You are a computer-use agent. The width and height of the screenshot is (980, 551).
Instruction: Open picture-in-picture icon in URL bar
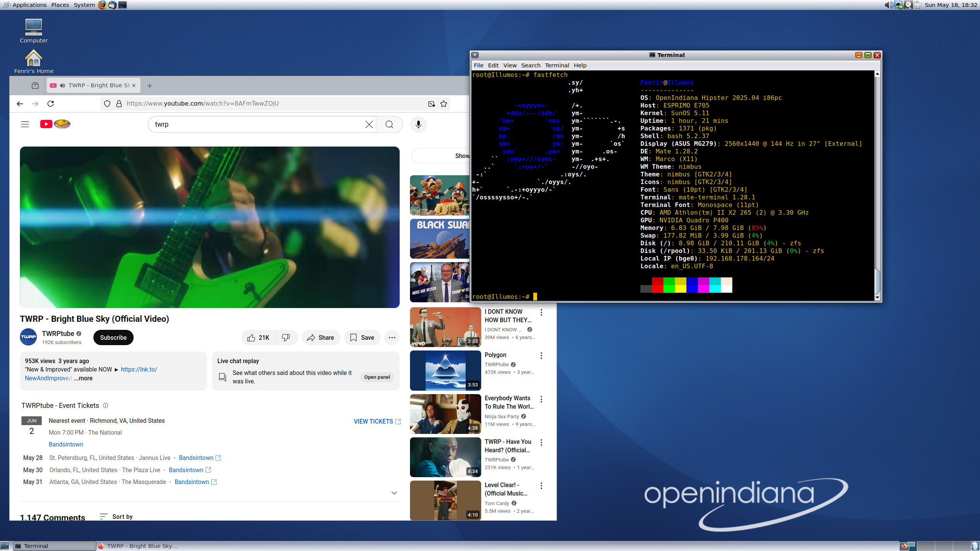[431, 104]
